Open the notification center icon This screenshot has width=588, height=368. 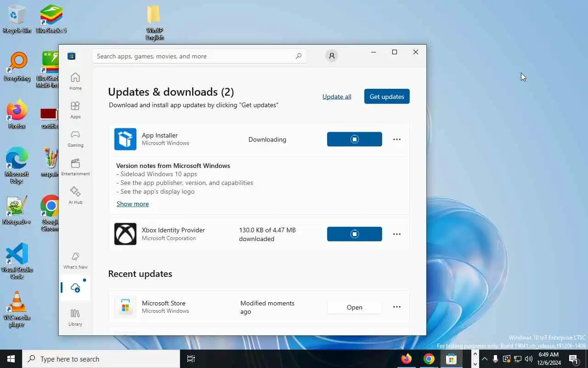click(573, 359)
